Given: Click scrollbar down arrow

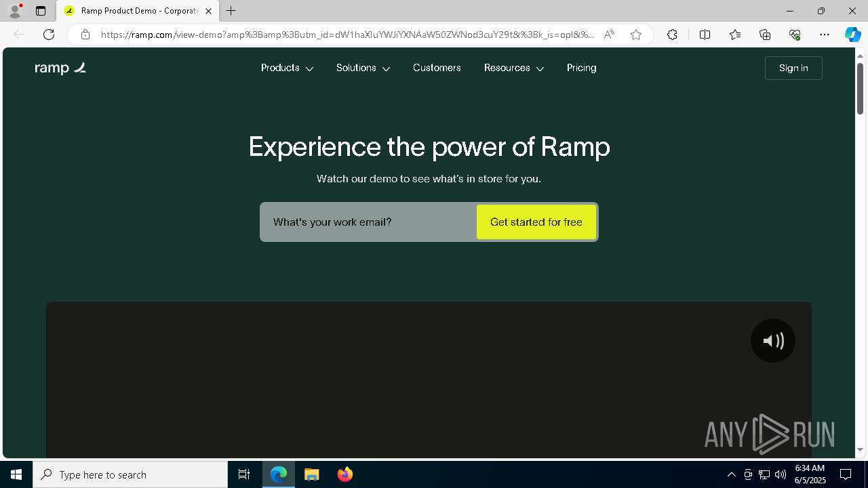Looking at the screenshot, I should pyautogui.click(x=860, y=449).
